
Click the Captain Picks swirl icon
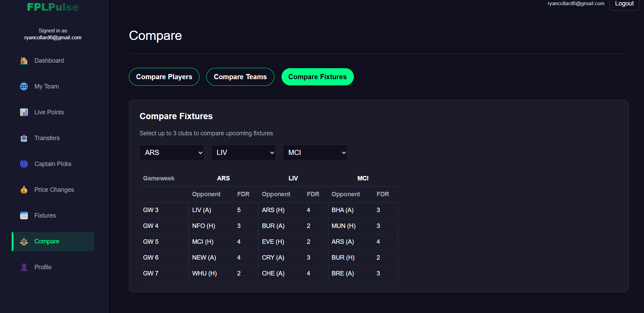pos(24,164)
